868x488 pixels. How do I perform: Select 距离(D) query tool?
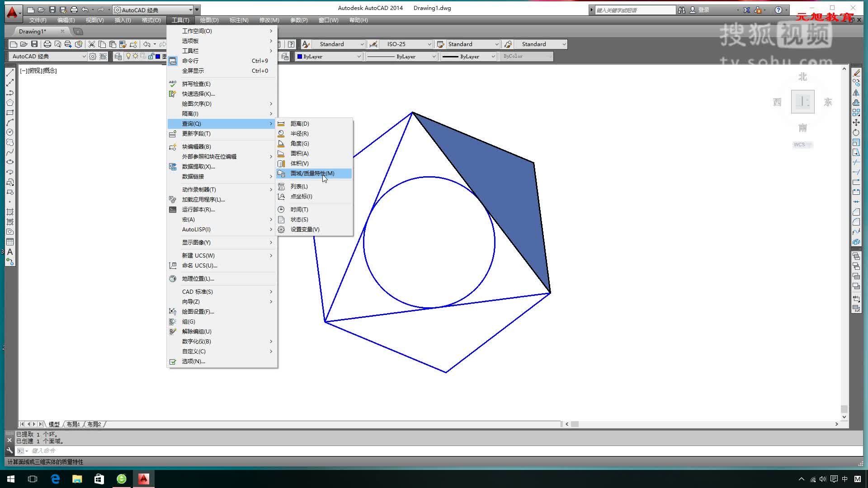coord(299,123)
